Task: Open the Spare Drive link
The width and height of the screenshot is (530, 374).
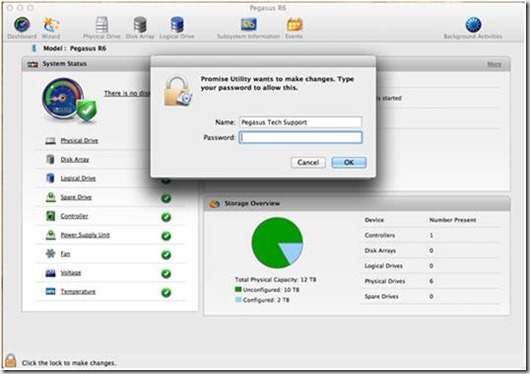Action: click(x=76, y=197)
